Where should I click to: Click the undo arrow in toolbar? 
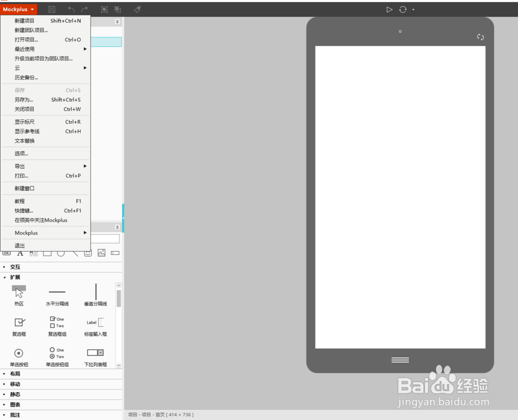pyautogui.click(x=71, y=9)
